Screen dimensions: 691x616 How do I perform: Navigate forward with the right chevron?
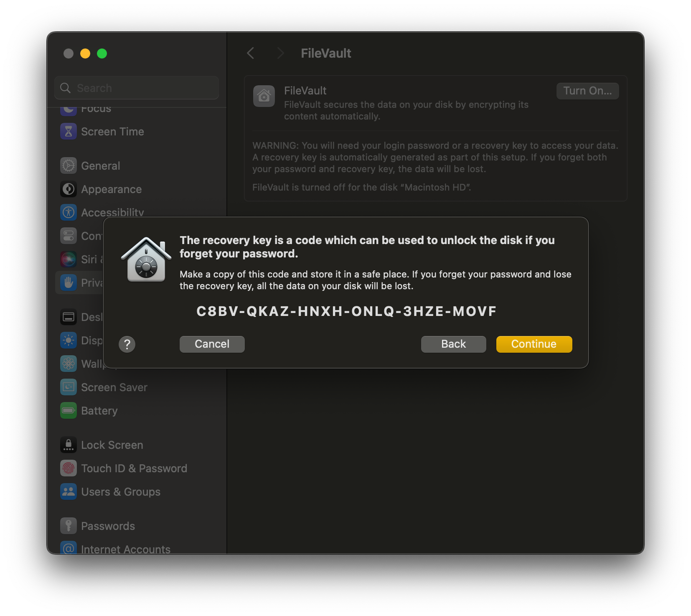pos(281,53)
